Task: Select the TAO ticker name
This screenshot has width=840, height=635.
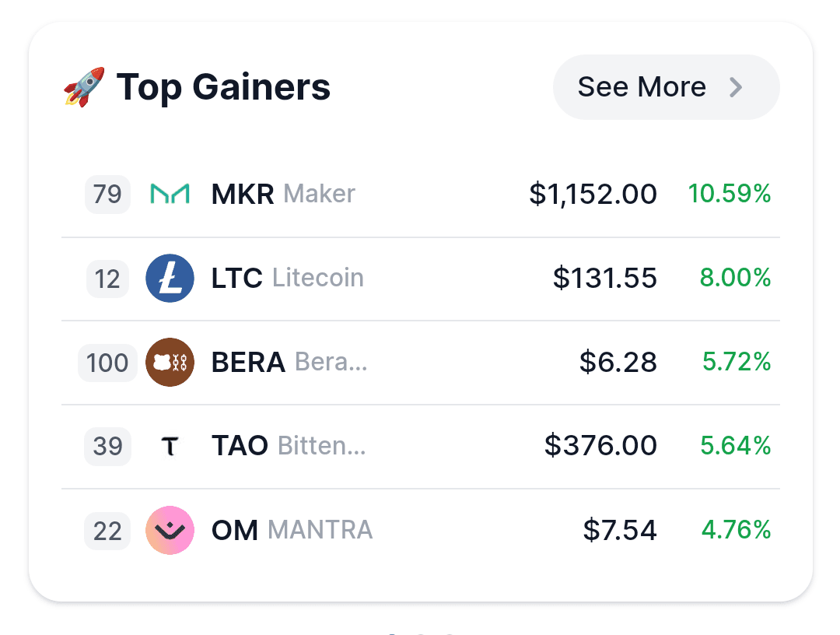Action: click(240, 446)
